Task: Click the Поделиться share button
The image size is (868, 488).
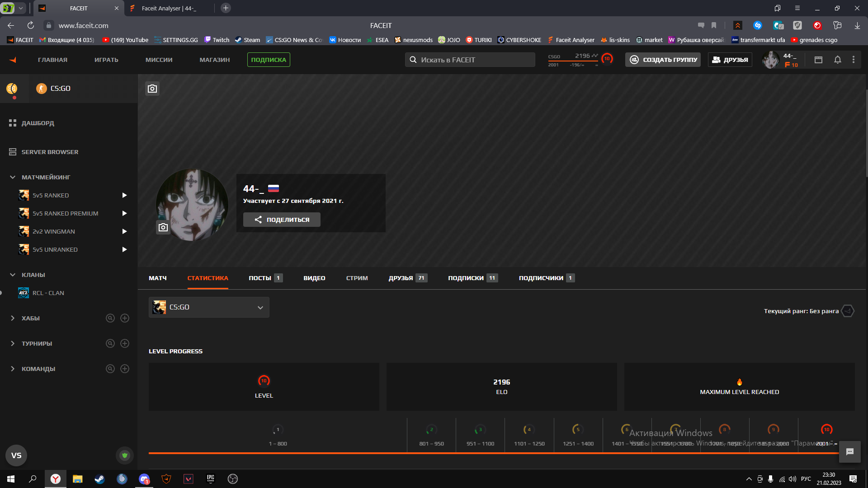Action: tap(282, 220)
